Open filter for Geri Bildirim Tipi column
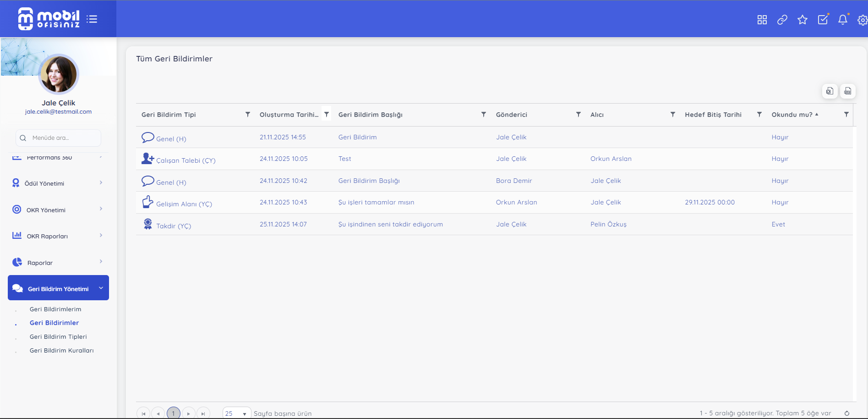868x419 pixels. click(x=247, y=115)
